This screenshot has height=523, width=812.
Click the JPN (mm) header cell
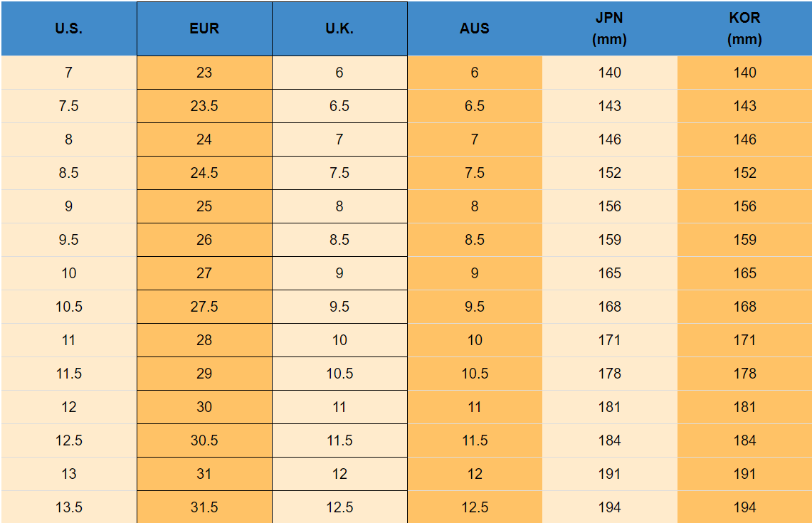pos(610,29)
